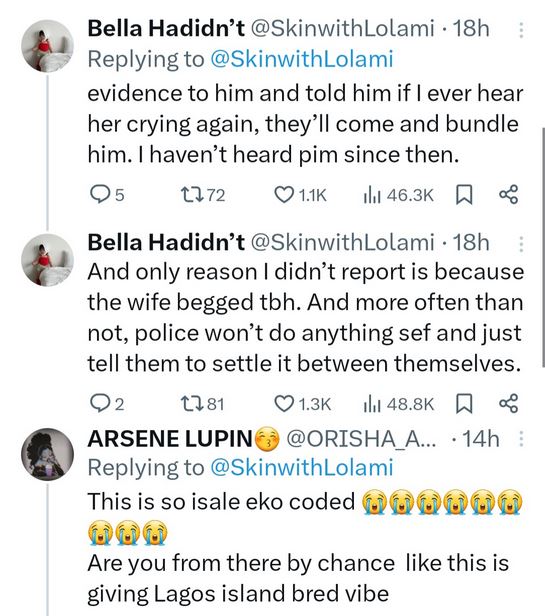Retweet the post with 72 retweets
The height and width of the screenshot is (616, 545).
[x=203, y=195]
